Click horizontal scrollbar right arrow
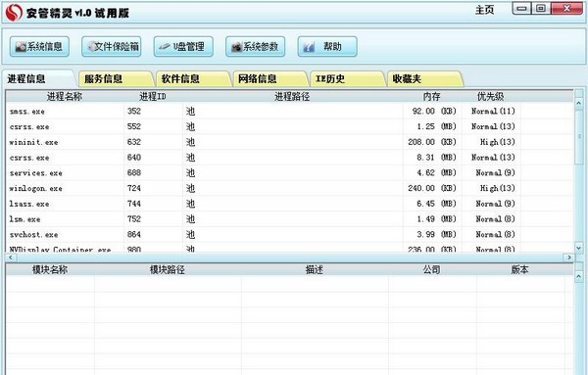This screenshot has height=375, width=588. pyautogui.click(x=569, y=258)
